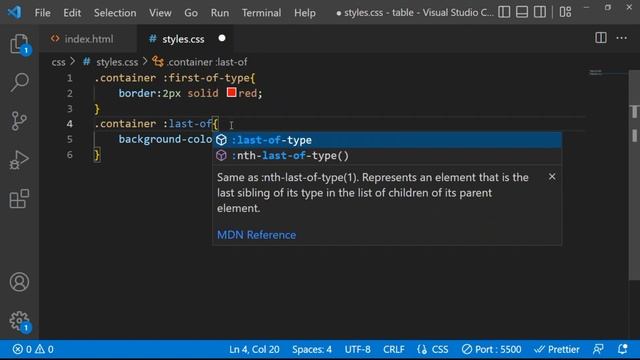Click the feedback icon in status bar

(598, 349)
